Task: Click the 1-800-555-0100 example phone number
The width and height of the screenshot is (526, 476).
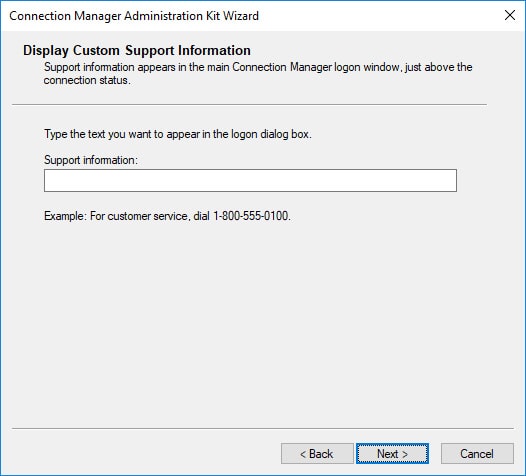Action: [x=252, y=216]
